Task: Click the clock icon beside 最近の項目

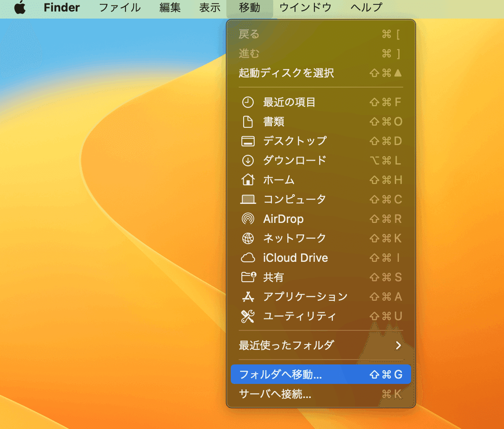Action: click(x=248, y=102)
